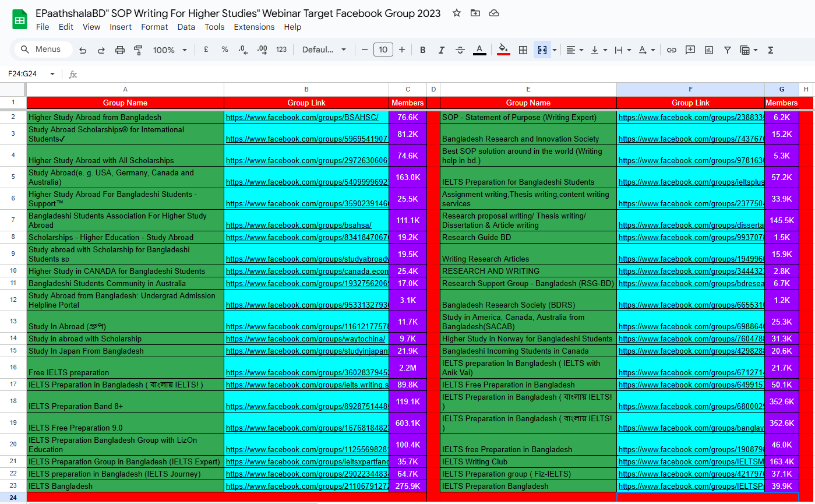Toggle bold formatting
The height and width of the screenshot is (504, 815).
[423, 50]
